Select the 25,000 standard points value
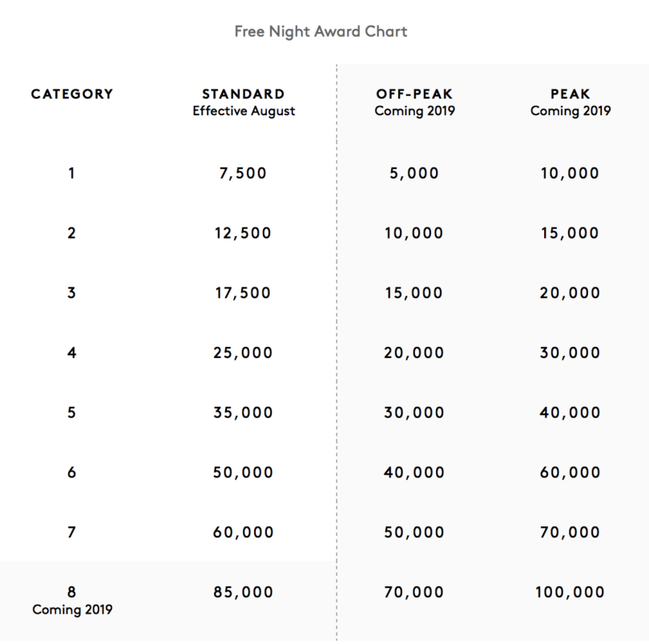649x644 pixels. tap(244, 353)
